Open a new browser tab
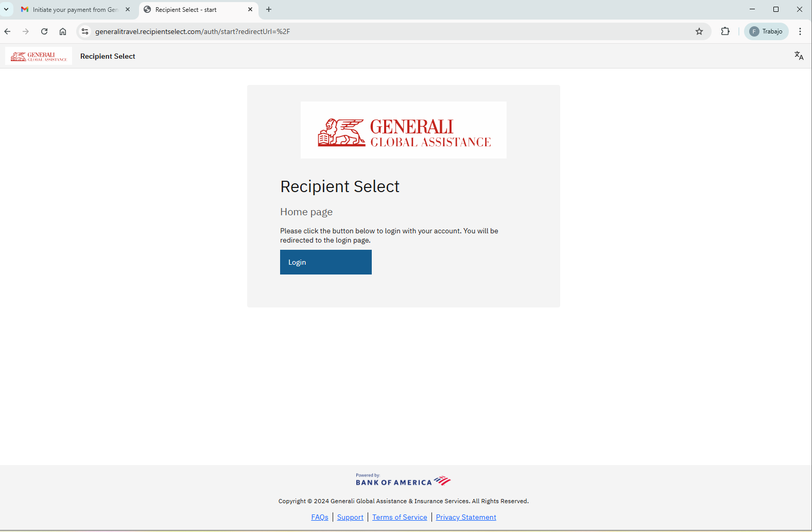 269,9
